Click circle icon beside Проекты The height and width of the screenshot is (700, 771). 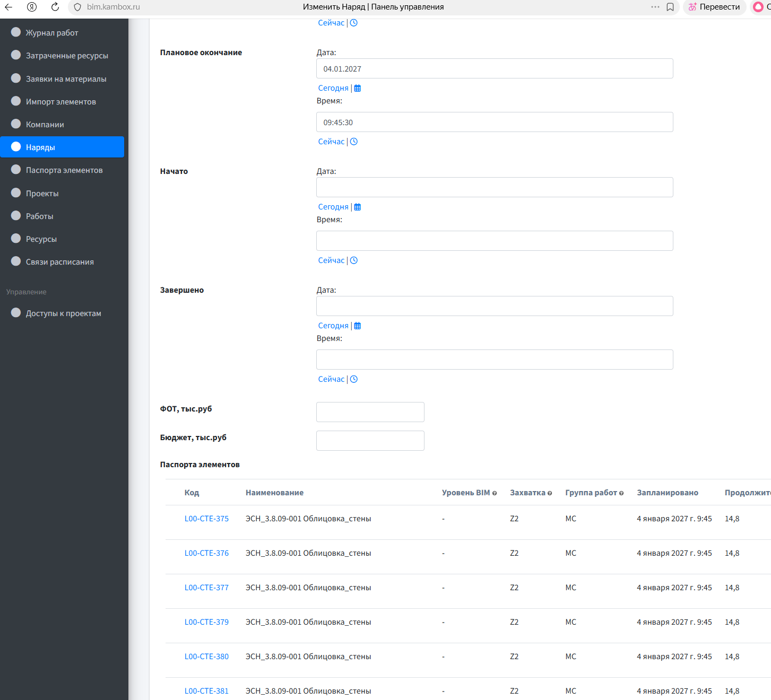16,192
